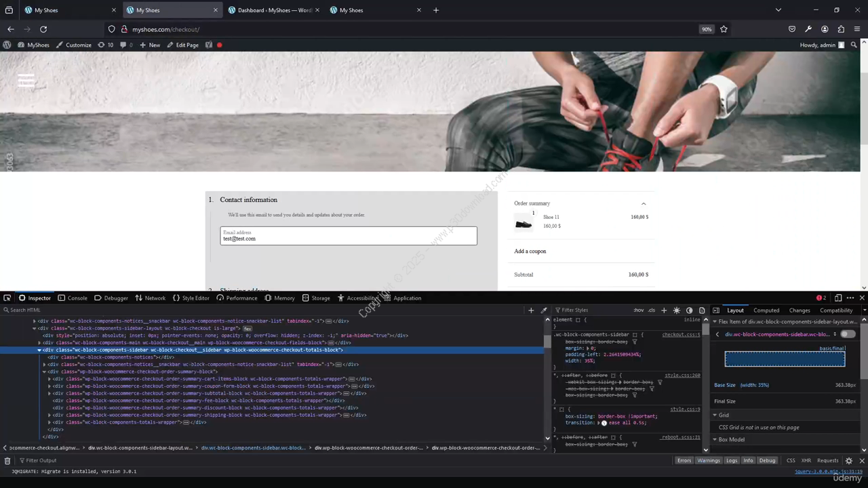This screenshot has width=868, height=488.
Task: Collapse the Flex Item section
Action: 715,321
